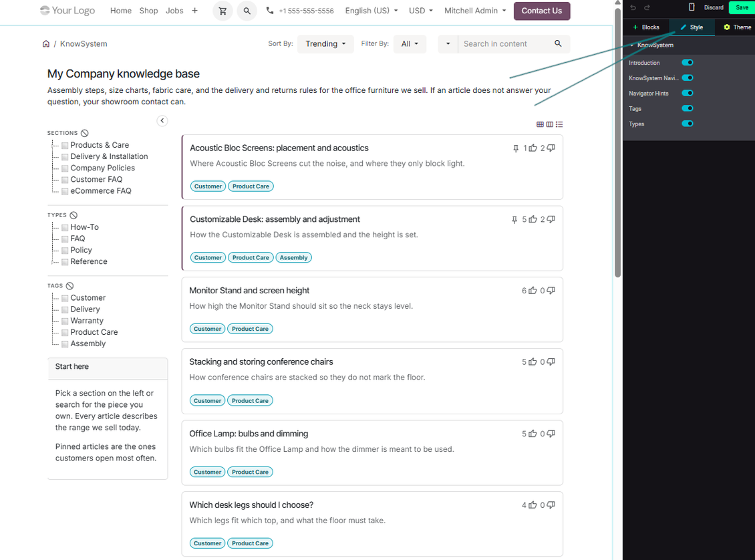
Task: Check the Policy type checkbox
Action: point(65,251)
